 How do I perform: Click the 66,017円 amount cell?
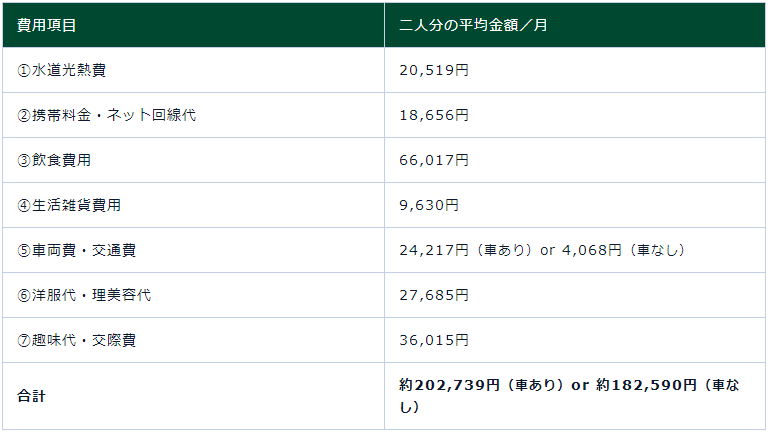pos(433,160)
